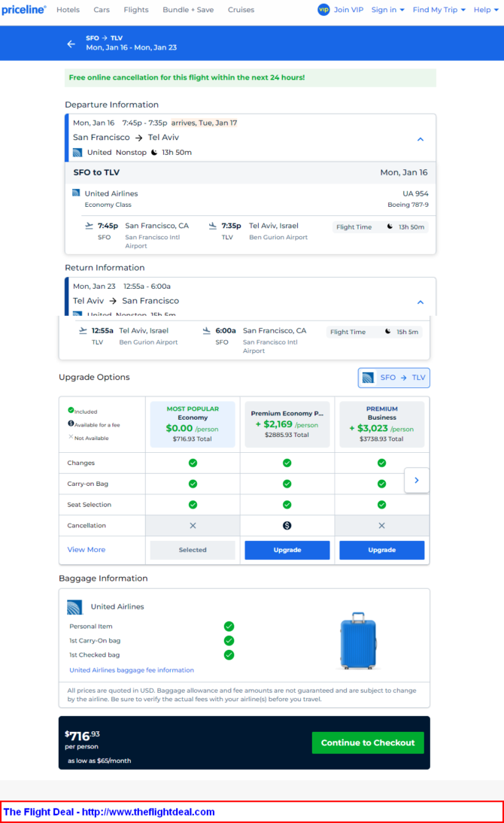The image size is (504, 823).
Task: Click the Business Cancellation not-available X
Action: pos(381,525)
